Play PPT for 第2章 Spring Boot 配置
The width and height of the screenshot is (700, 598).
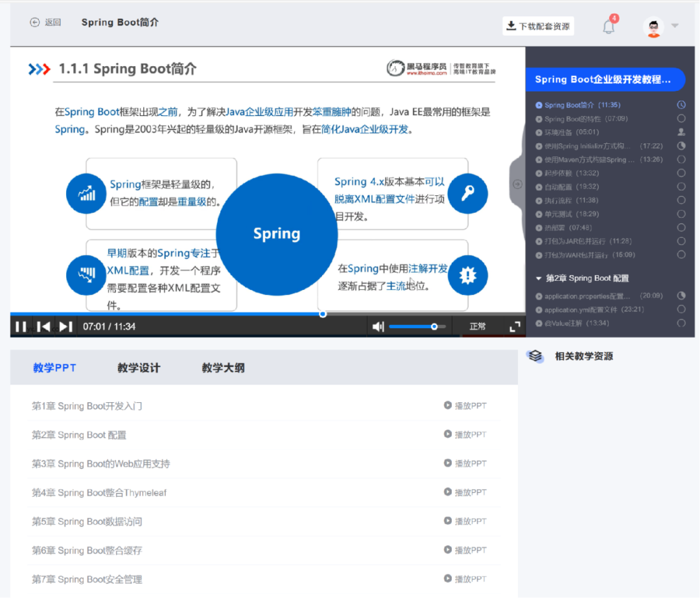pos(465,435)
